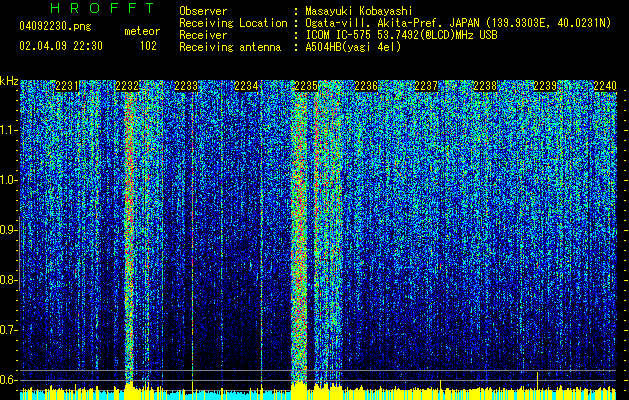
Task: Click the 0.9 kHz axis label
Action: coord(9,230)
